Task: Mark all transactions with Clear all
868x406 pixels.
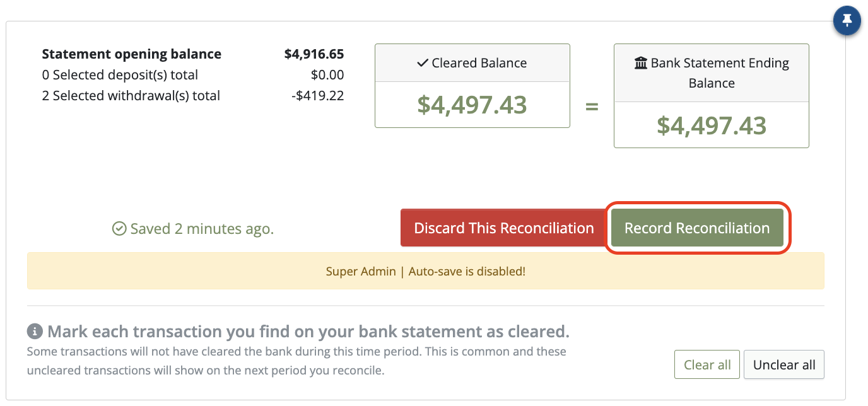Action: 707,365
